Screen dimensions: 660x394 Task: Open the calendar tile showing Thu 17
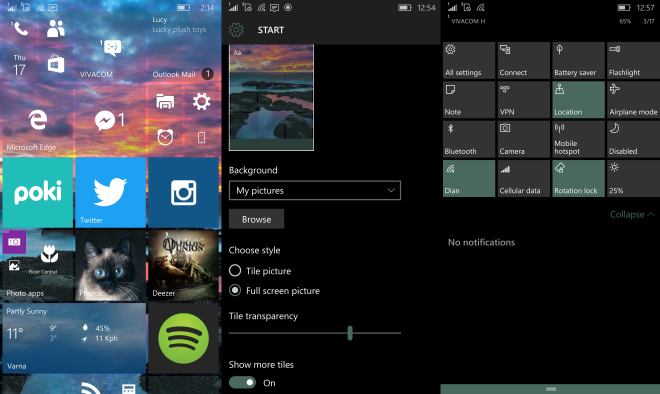[x=20, y=64]
